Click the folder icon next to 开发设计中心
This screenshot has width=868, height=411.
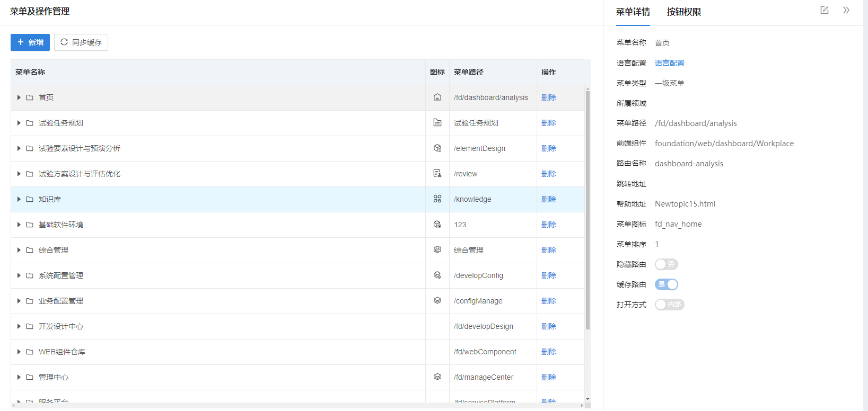[x=30, y=326]
